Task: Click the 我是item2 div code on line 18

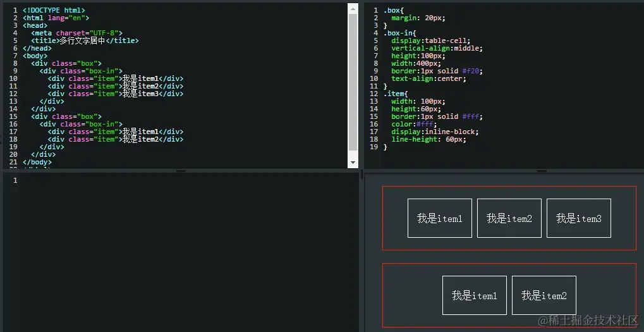Action: 116,139
